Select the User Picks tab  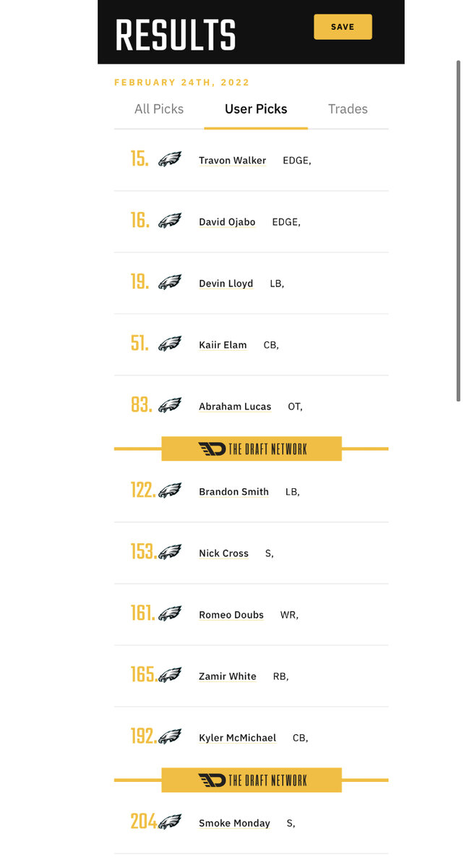(x=256, y=109)
